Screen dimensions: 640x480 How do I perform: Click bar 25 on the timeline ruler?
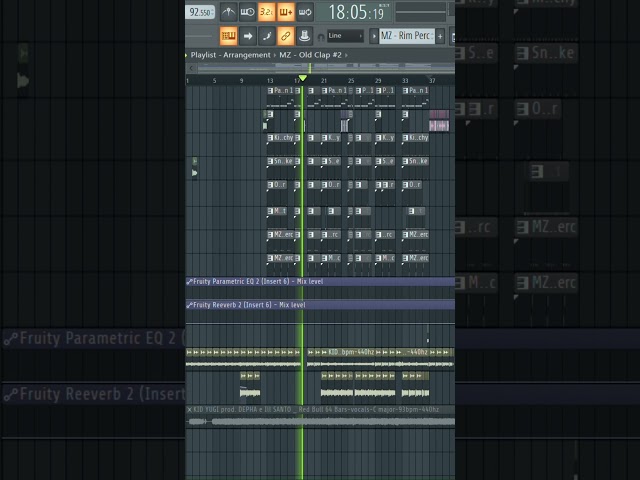(351, 81)
